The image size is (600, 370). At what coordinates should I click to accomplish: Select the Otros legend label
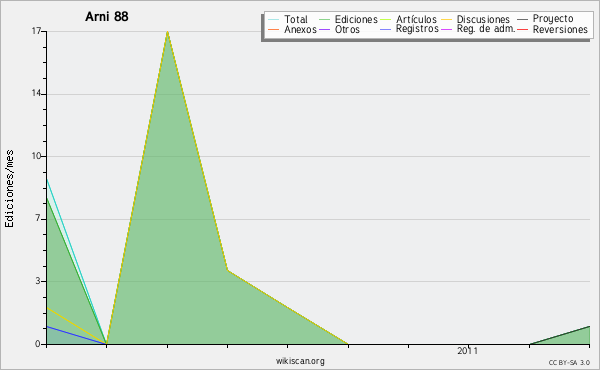347,29
